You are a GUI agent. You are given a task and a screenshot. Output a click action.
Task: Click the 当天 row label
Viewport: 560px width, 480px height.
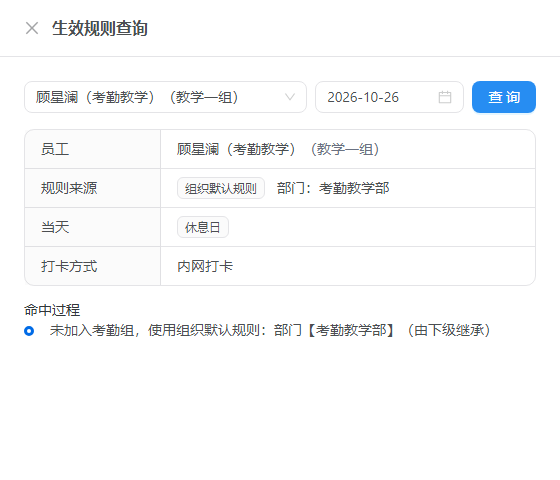55,227
